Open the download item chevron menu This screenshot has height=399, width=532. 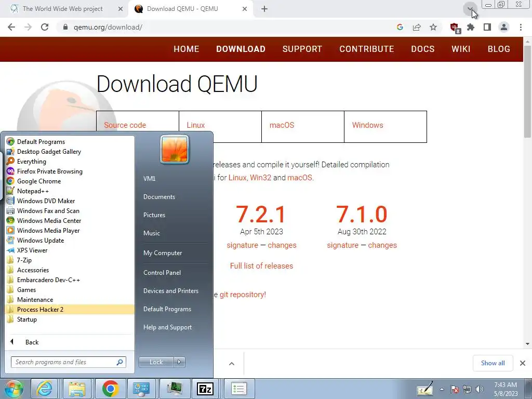tap(232, 363)
